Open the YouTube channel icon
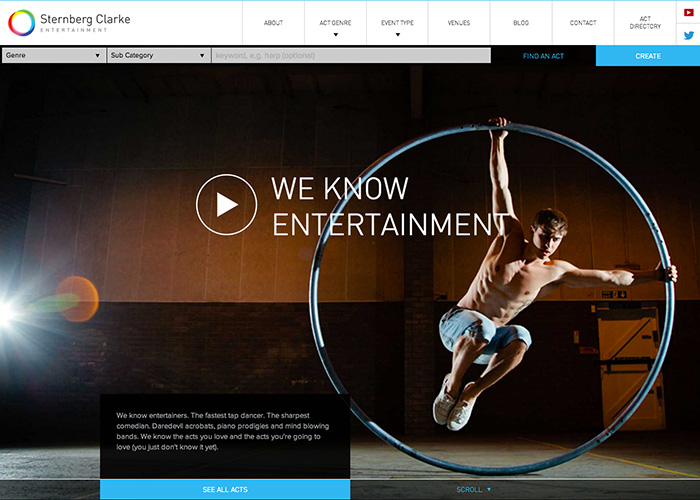This screenshot has width=700, height=500. point(688,12)
